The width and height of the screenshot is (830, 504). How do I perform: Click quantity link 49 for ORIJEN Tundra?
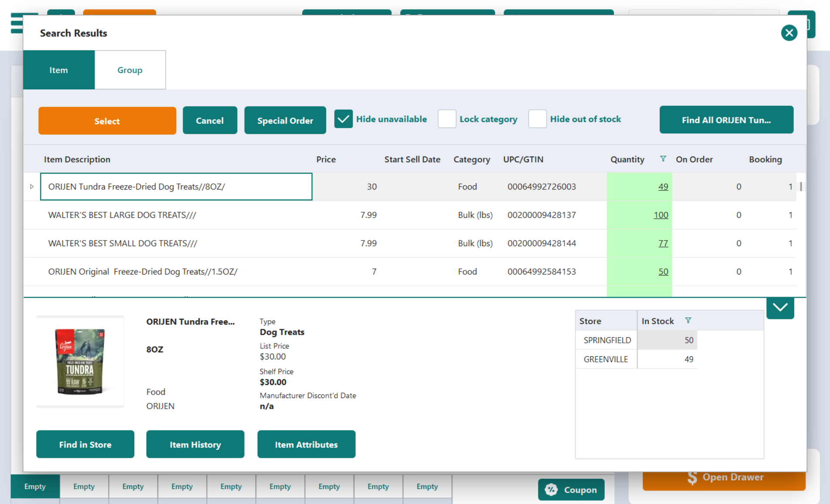pos(663,186)
